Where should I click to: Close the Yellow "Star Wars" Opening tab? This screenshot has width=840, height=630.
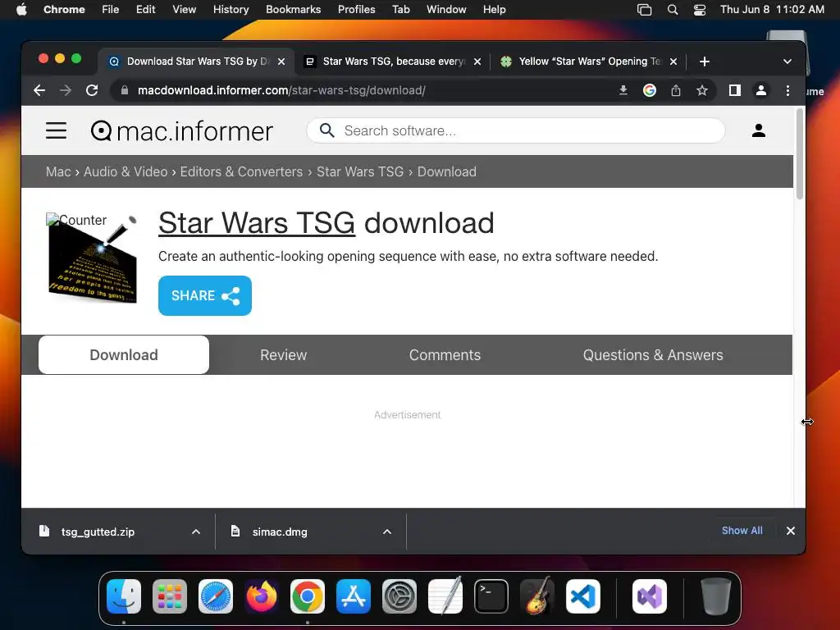click(673, 62)
